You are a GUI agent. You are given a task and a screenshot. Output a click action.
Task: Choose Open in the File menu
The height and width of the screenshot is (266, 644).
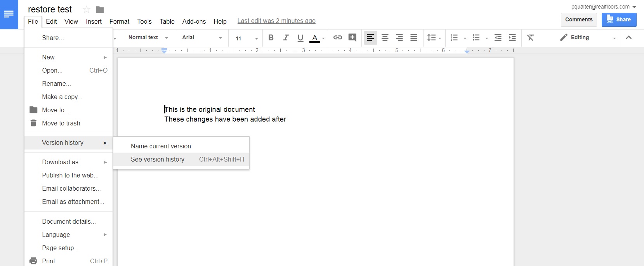click(x=68, y=70)
